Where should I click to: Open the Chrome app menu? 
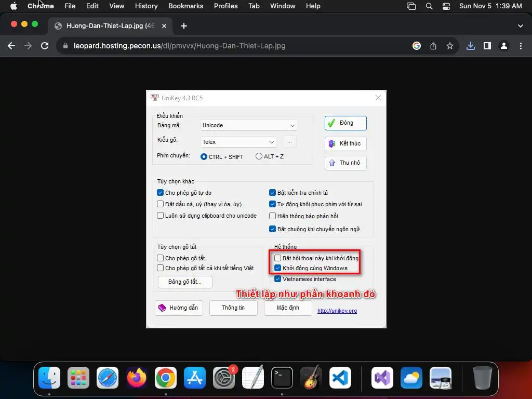(41, 6)
